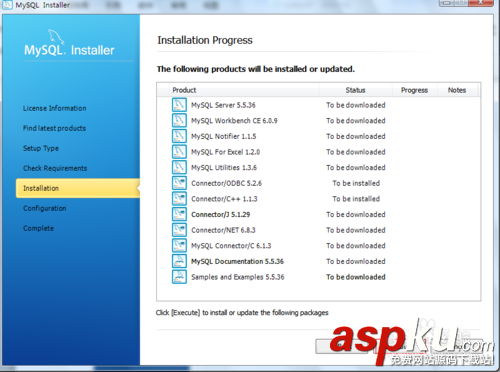Click the MySQL Workbench CE 6.0.9 icon
This screenshot has height=372, width=500.
[x=179, y=120]
